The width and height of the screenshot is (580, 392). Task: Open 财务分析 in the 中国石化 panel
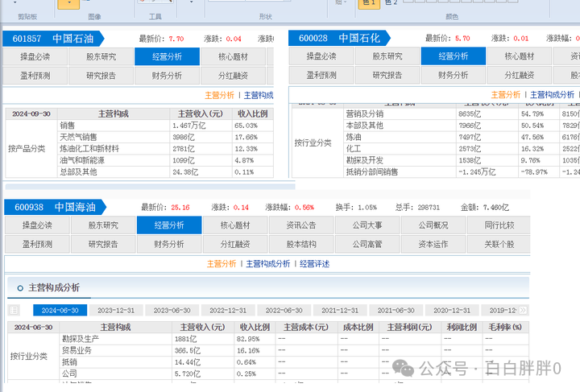pyautogui.click(x=454, y=75)
